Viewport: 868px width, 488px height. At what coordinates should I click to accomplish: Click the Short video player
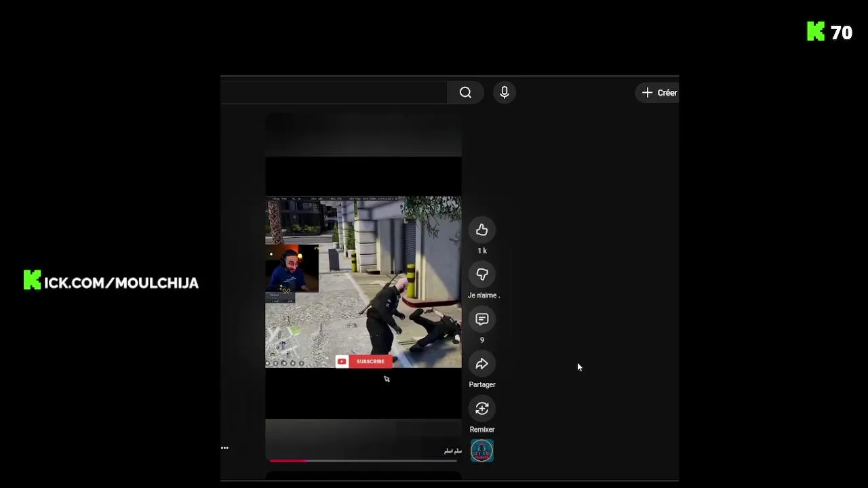pyautogui.click(x=363, y=288)
